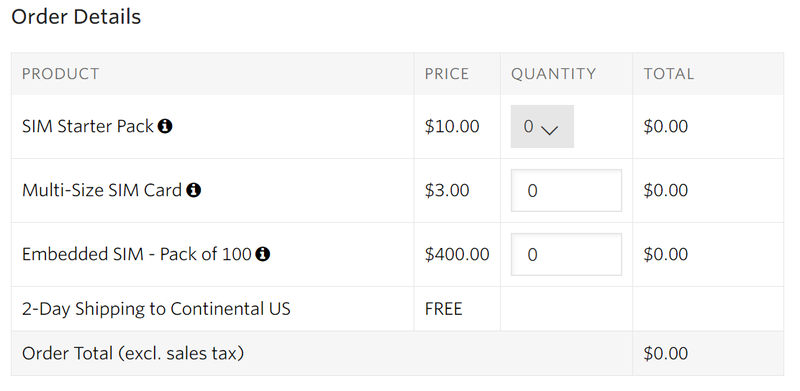Image resolution: width=800 pixels, height=391 pixels.
Task: Open SIM Starter Pack quantity dropdown
Action: coord(542,127)
